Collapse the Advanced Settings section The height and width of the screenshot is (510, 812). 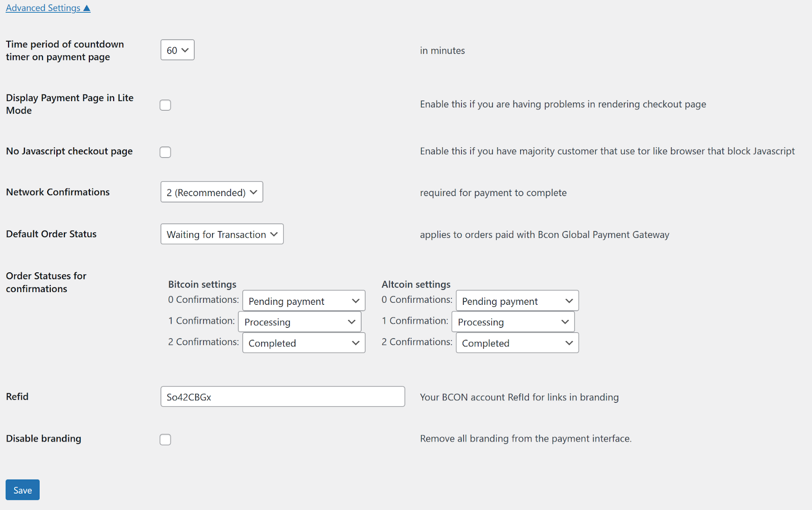pos(48,8)
